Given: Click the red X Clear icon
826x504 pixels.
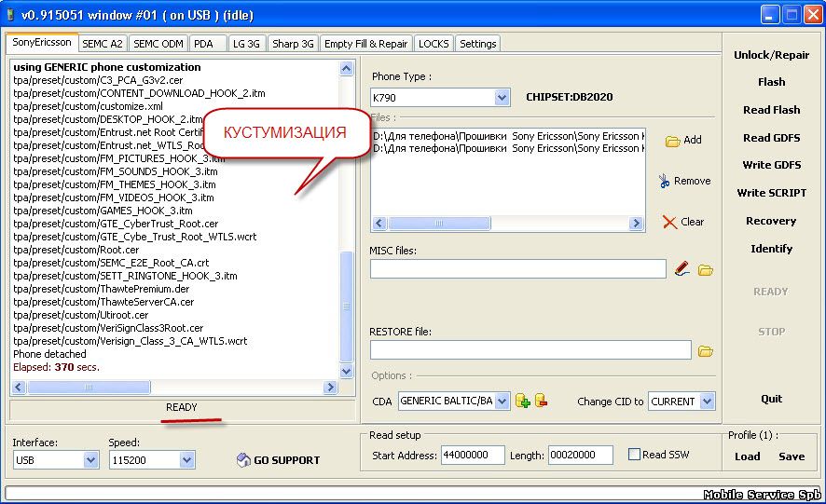Looking at the screenshot, I should (669, 222).
